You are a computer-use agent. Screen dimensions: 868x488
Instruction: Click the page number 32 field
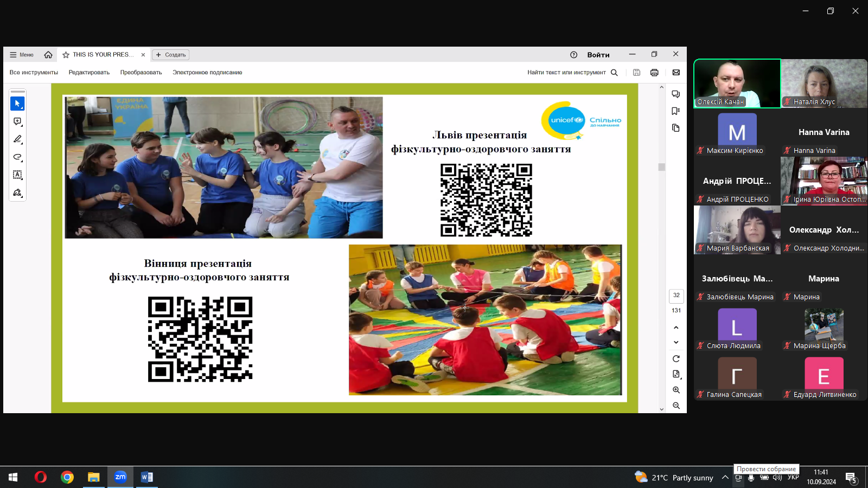pos(676,296)
